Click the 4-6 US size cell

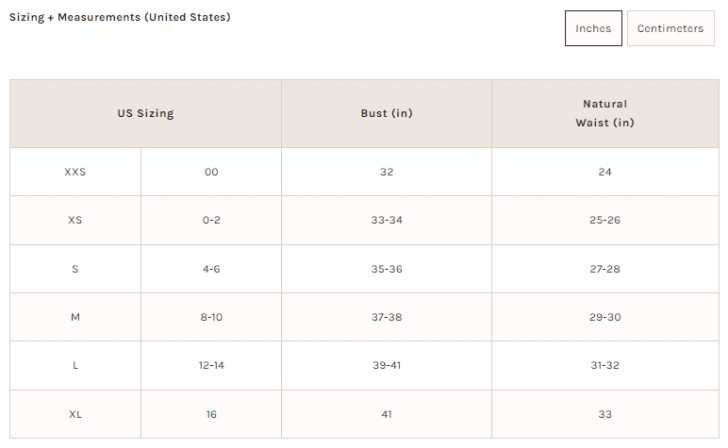pyautogui.click(x=211, y=269)
